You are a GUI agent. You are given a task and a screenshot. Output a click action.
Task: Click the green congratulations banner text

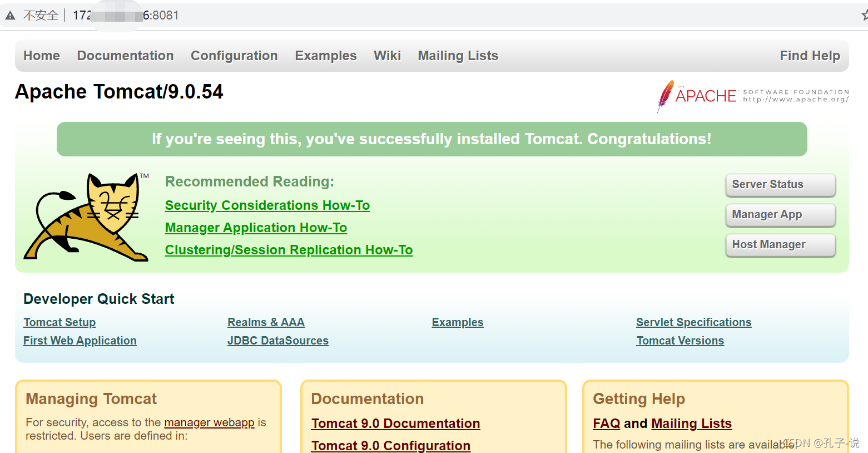[431, 139]
